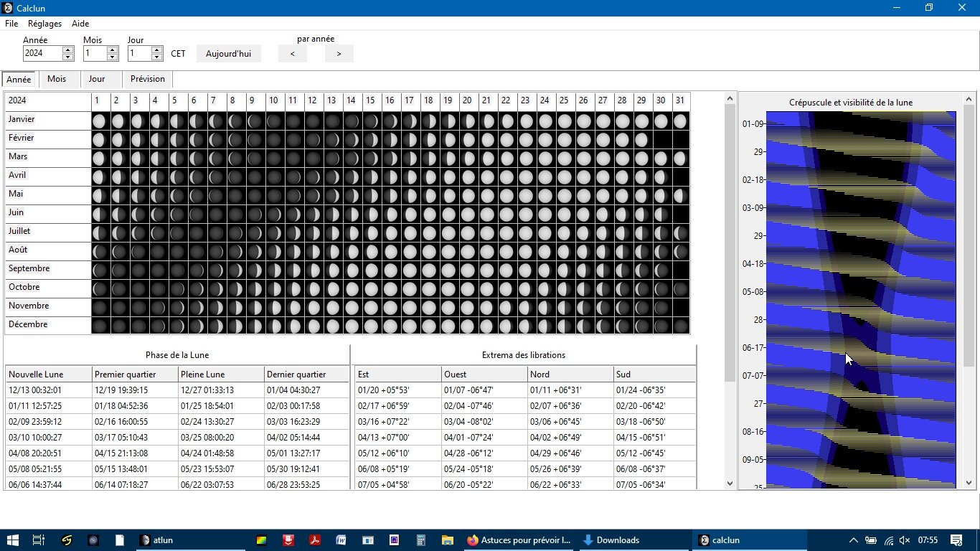Select moon phase icon for Mars day 10
Image resolution: width=980 pixels, height=551 pixels.
click(x=273, y=158)
